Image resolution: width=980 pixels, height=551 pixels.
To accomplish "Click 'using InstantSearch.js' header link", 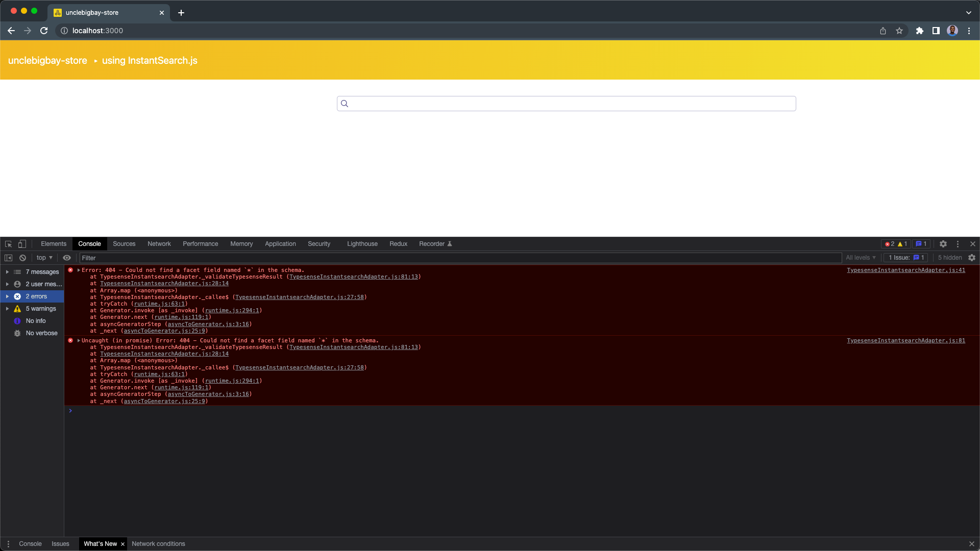I will (x=150, y=61).
